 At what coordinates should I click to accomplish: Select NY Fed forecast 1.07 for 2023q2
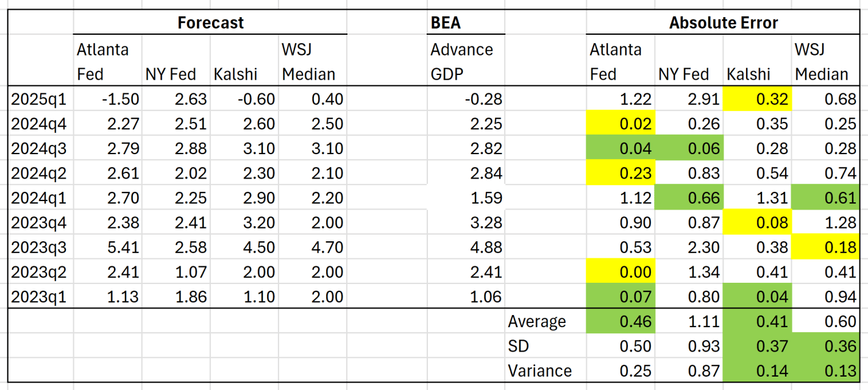[x=177, y=272]
